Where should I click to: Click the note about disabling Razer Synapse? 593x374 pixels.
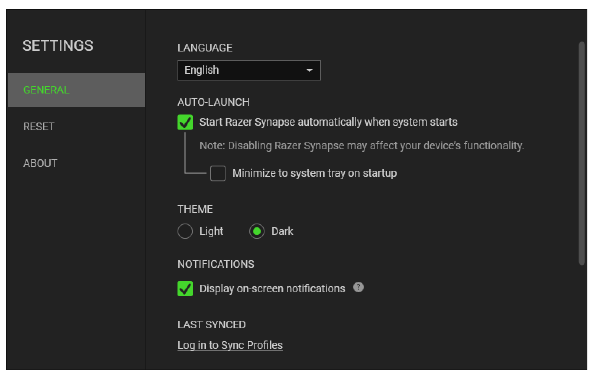[x=362, y=146]
